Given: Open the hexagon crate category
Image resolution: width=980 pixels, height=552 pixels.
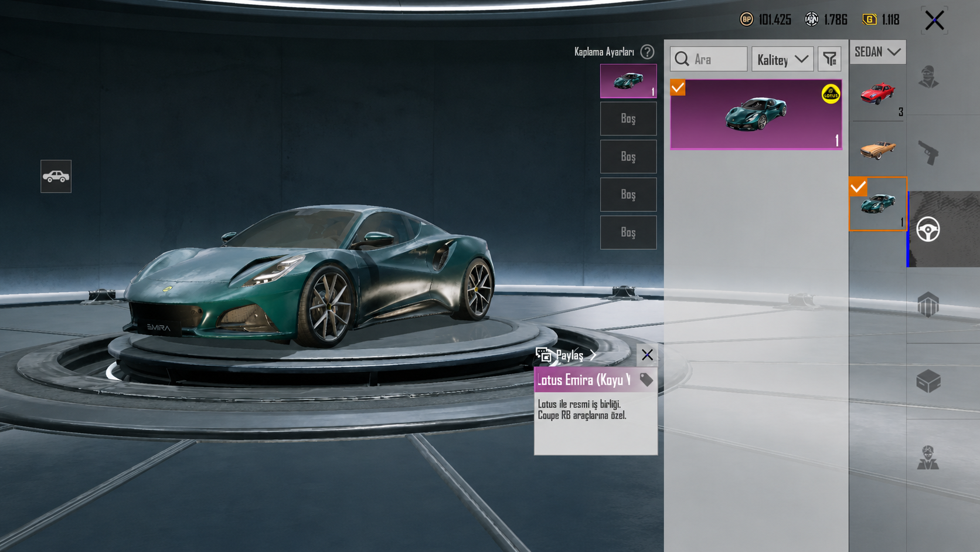Looking at the screenshot, I should pyautogui.click(x=928, y=305).
